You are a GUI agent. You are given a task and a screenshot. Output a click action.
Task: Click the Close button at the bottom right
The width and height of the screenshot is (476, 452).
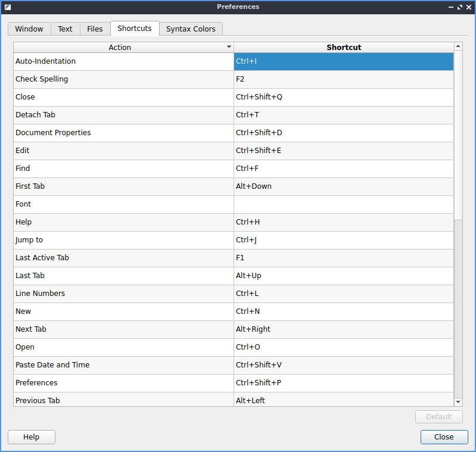[x=444, y=437]
